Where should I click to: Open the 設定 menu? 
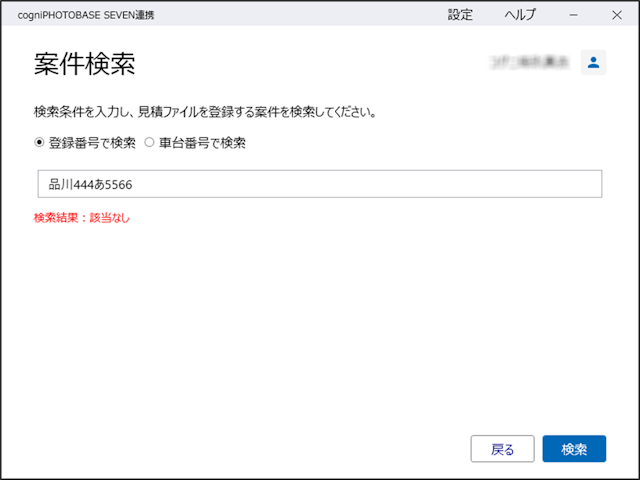click(x=461, y=14)
